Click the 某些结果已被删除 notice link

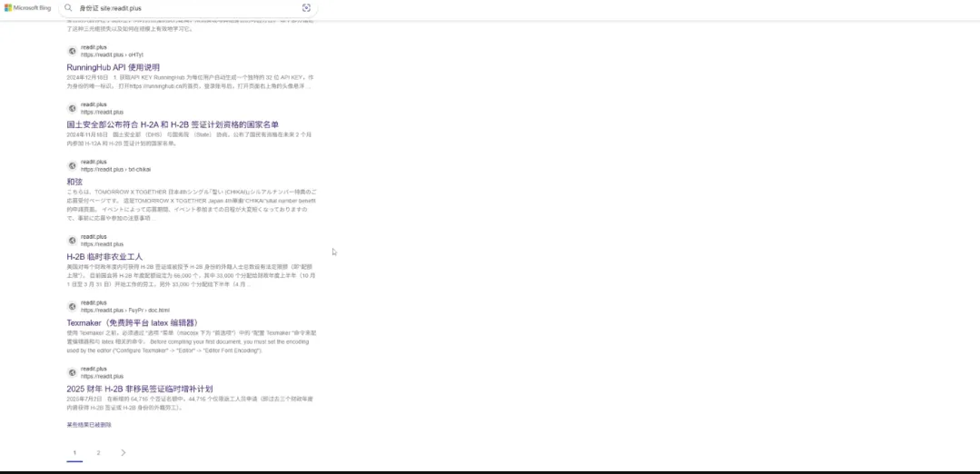pos(89,425)
